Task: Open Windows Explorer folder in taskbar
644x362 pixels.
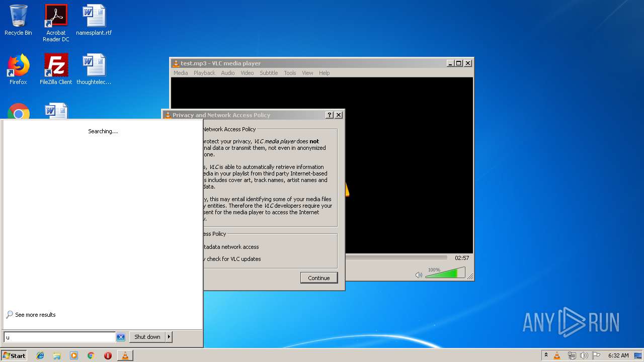Action: (57, 355)
